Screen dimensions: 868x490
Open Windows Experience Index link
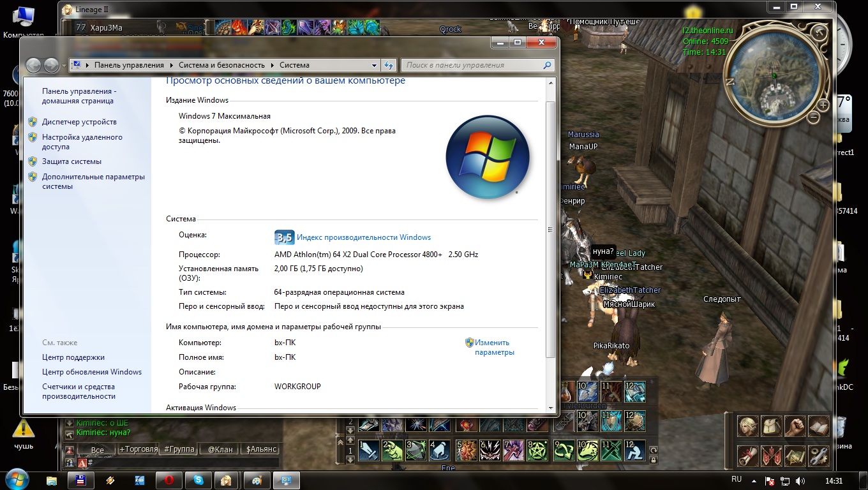[x=364, y=237]
